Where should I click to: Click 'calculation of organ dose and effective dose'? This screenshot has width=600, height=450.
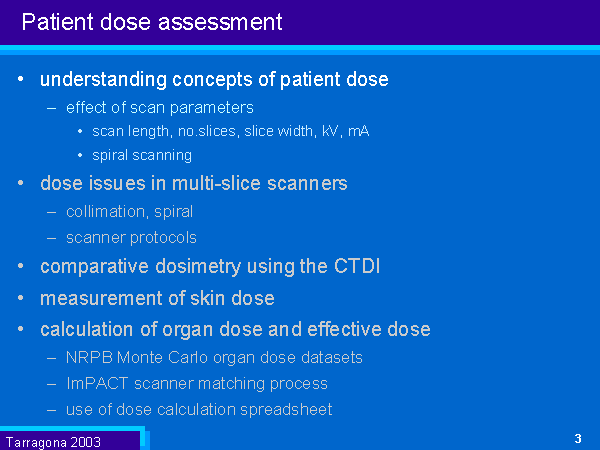click(235, 329)
